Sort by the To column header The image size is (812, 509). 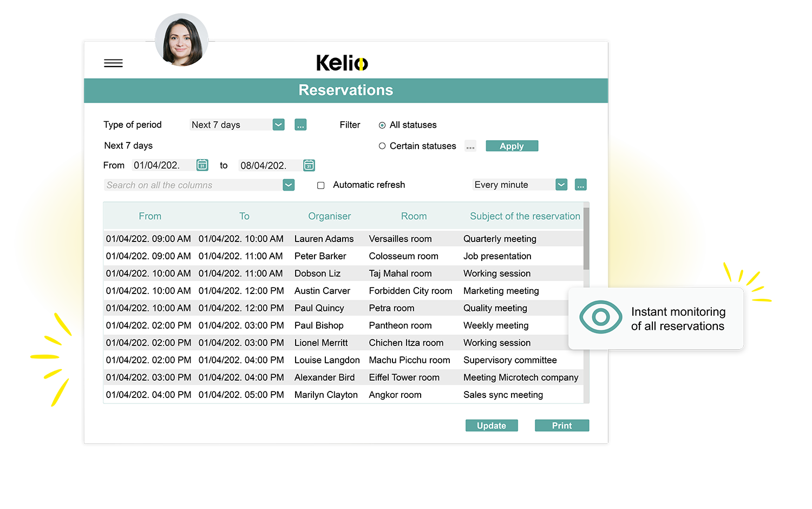[x=244, y=216]
